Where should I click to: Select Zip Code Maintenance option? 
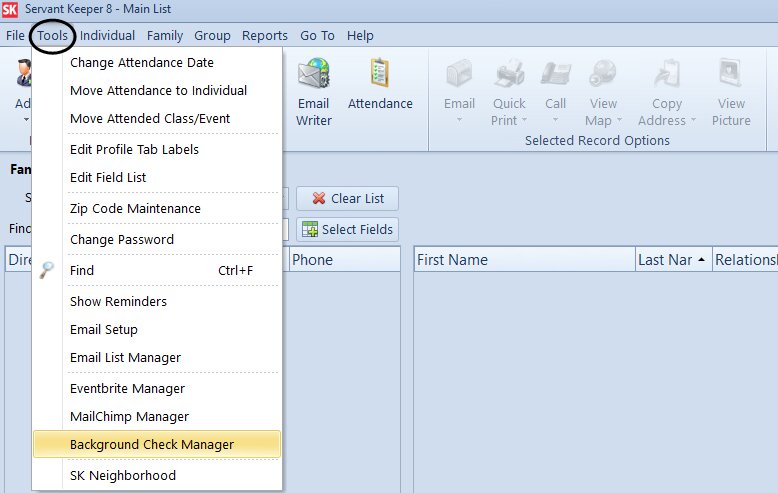tap(135, 208)
